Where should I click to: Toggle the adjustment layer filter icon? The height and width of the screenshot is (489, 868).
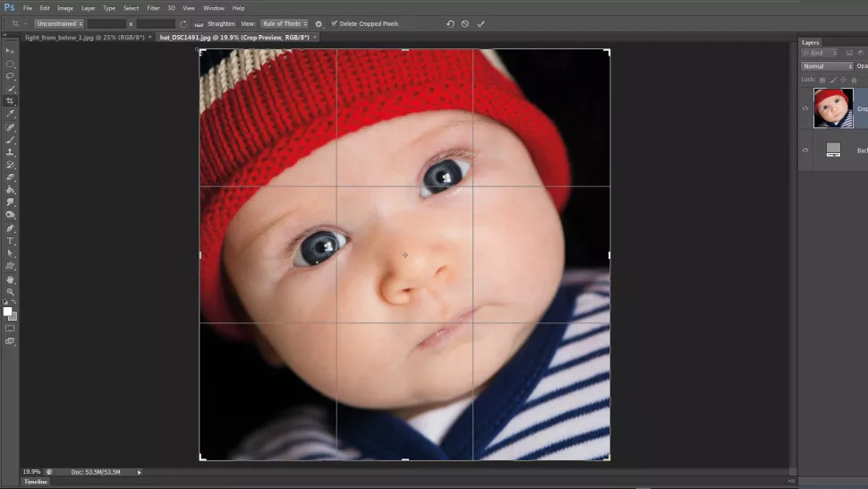pyautogui.click(x=860, y=53)
